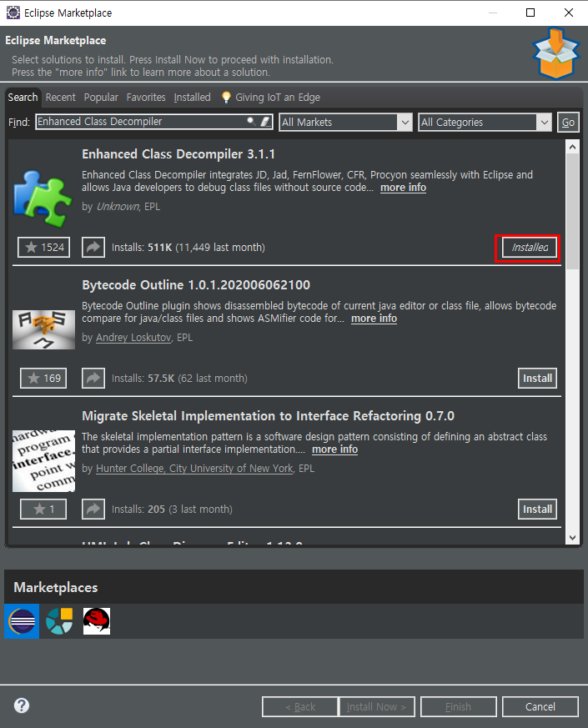The height and width of the screenshot is (728, 588).
Task: Open more info for Enhanced Class Decompiler
Action: 403,187
